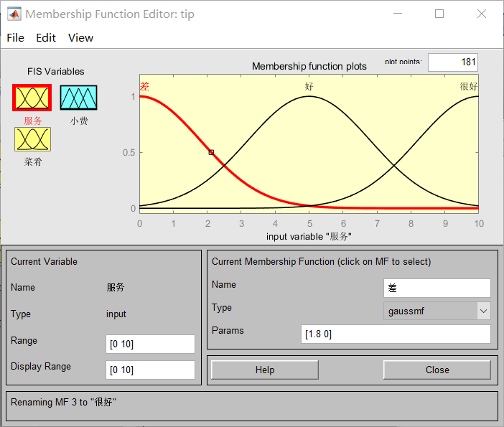This screenshot has height=427, width=504.
Task: Select the 差 membership function label
Action: coord(144,86)
